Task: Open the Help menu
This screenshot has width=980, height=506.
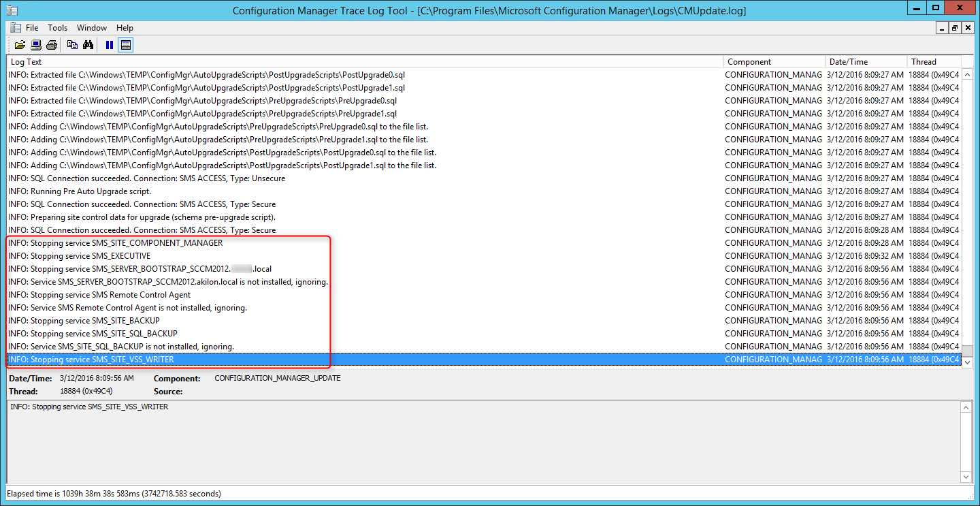Action: tap(125, 28)
